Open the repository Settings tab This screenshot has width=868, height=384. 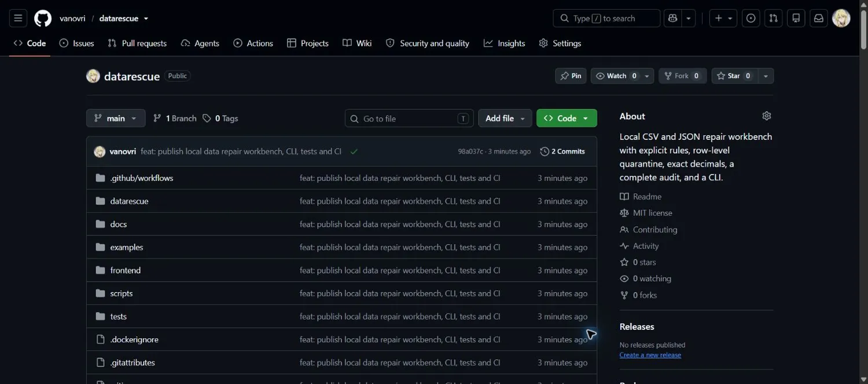pos(560,43)
